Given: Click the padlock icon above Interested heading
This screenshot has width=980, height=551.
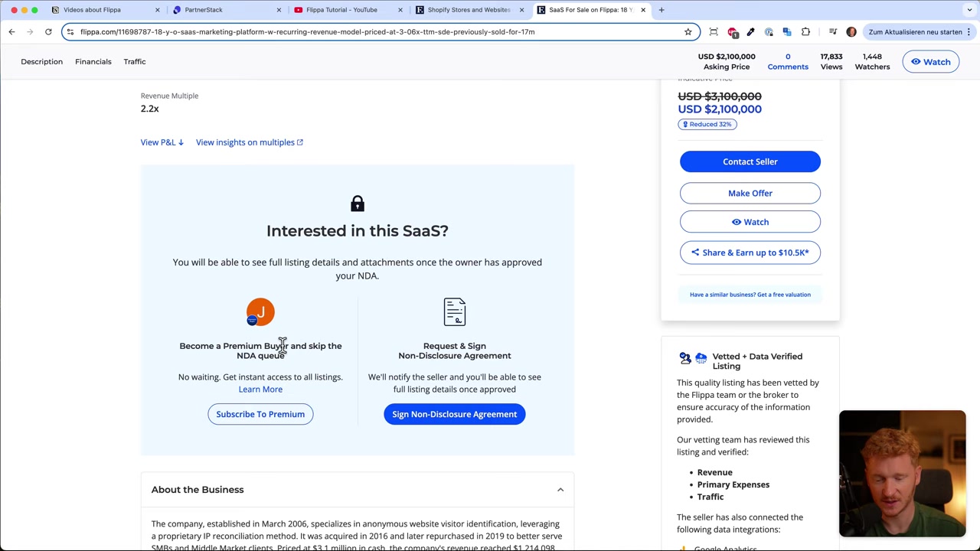Looking at the screenshot, I should tap(358, 204).
